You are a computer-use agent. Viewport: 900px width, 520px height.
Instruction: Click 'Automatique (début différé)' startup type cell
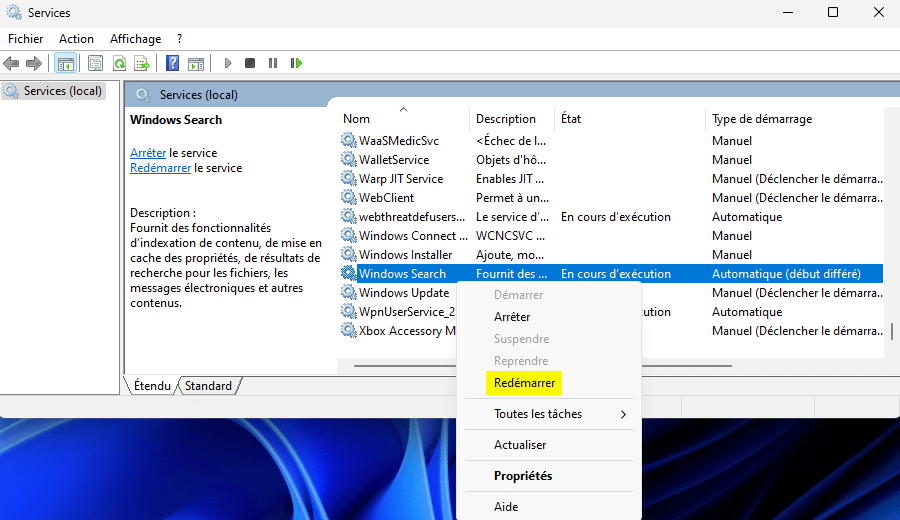tap(786, 274)
